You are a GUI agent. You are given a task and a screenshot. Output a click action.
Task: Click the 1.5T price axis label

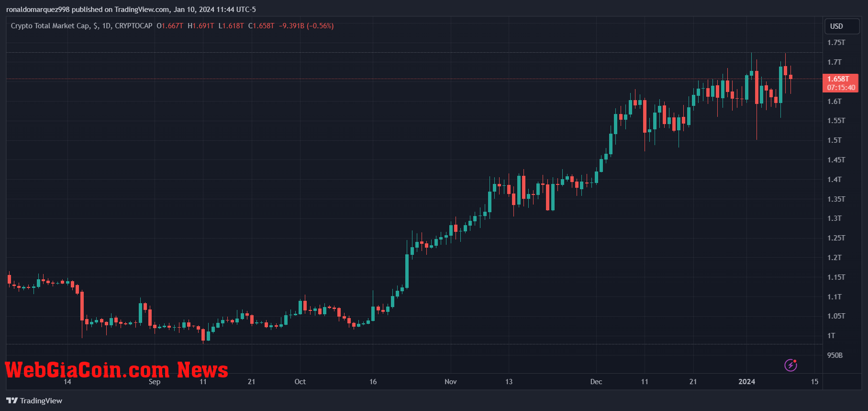[x=835, y=140]
